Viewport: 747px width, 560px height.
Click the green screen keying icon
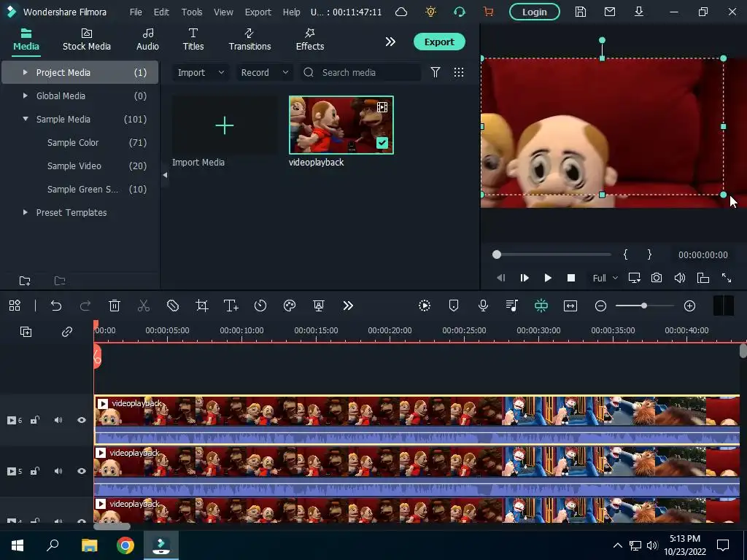(319, 306)
